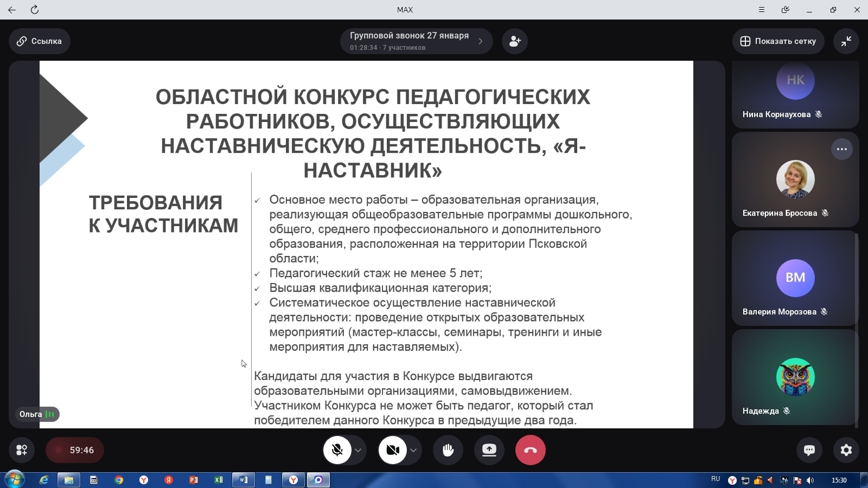Screen dimensions: 868x488
Task: Collapse the call window to mini view
Action: click(x=846, y=41)
